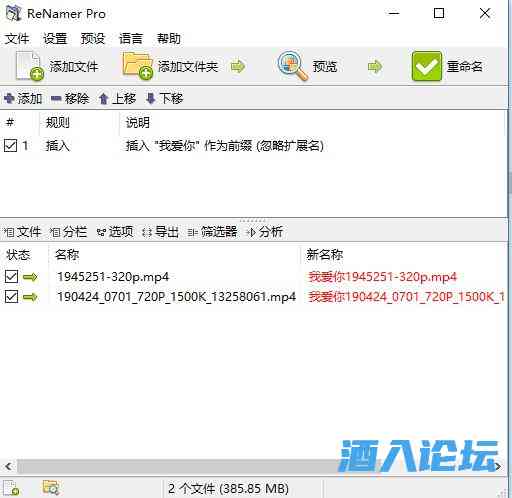Open the 文件 menu in the menu bar
The image size is (512, 498).
pos(17,39)
